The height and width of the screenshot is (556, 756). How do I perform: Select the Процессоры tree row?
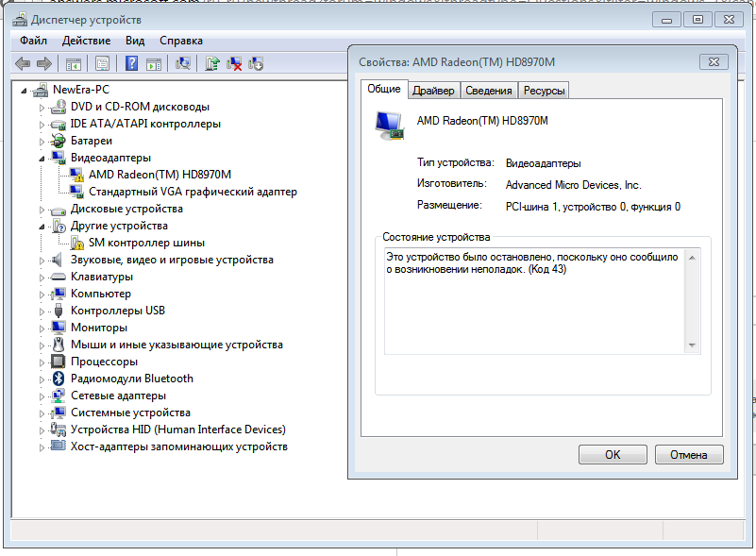[104, 362]
